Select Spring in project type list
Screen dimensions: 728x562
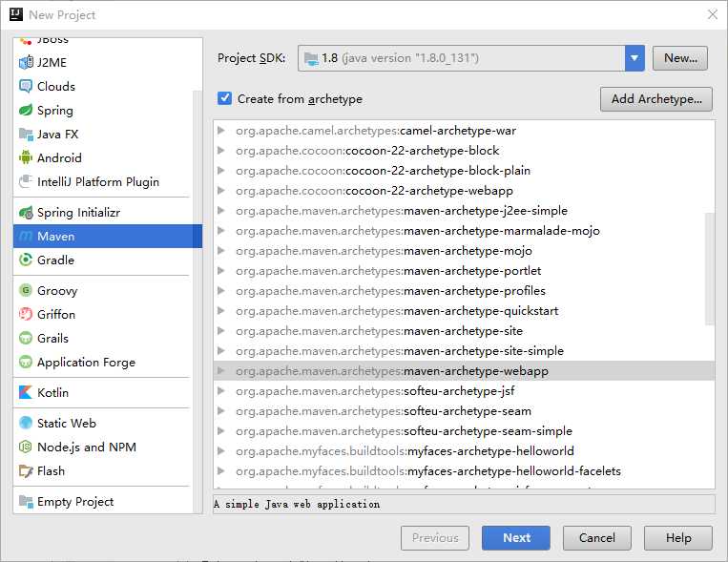pos(103,110)
